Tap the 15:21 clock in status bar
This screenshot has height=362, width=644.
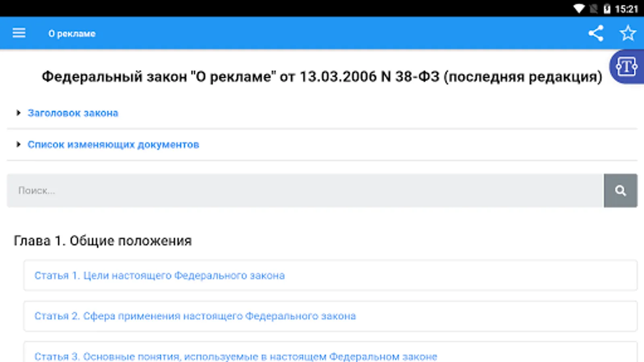[626, 9]
